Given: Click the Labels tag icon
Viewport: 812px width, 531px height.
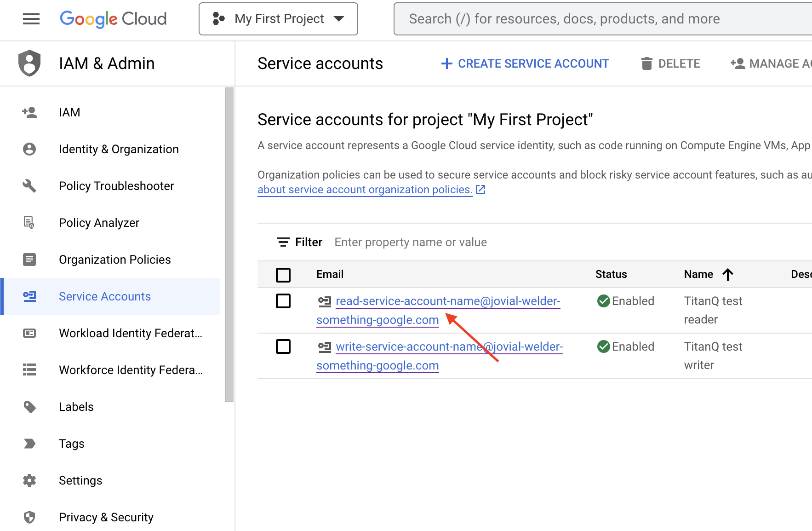Looking at the screenshot, I should (29, 407).
